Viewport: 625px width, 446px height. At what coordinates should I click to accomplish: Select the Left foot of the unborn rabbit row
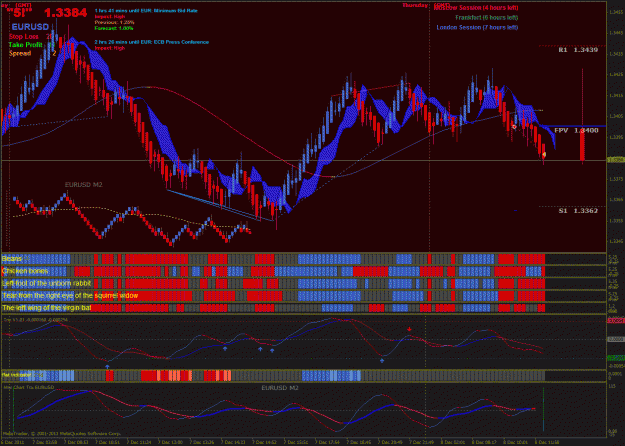point(46,284)
